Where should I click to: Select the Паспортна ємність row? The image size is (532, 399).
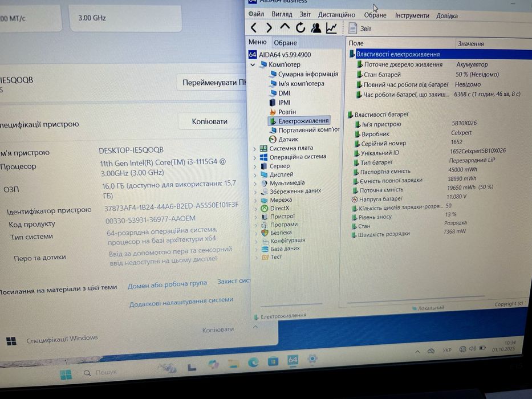click(x=415, y=170)
